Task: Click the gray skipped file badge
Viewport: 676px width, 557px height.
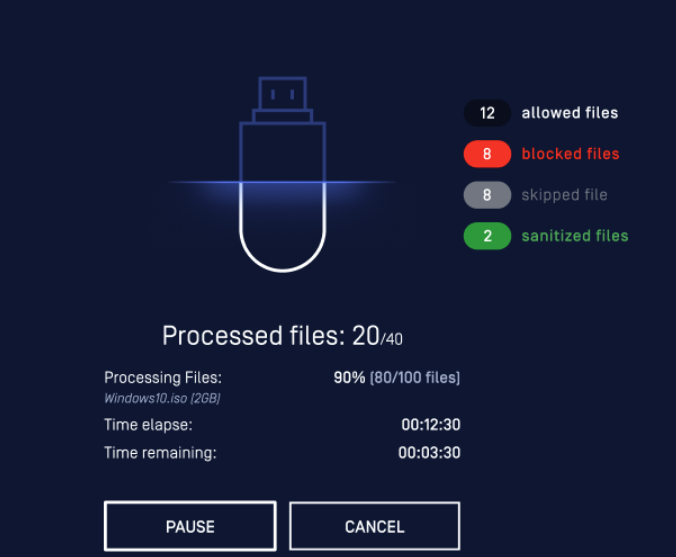Action: 487,195
